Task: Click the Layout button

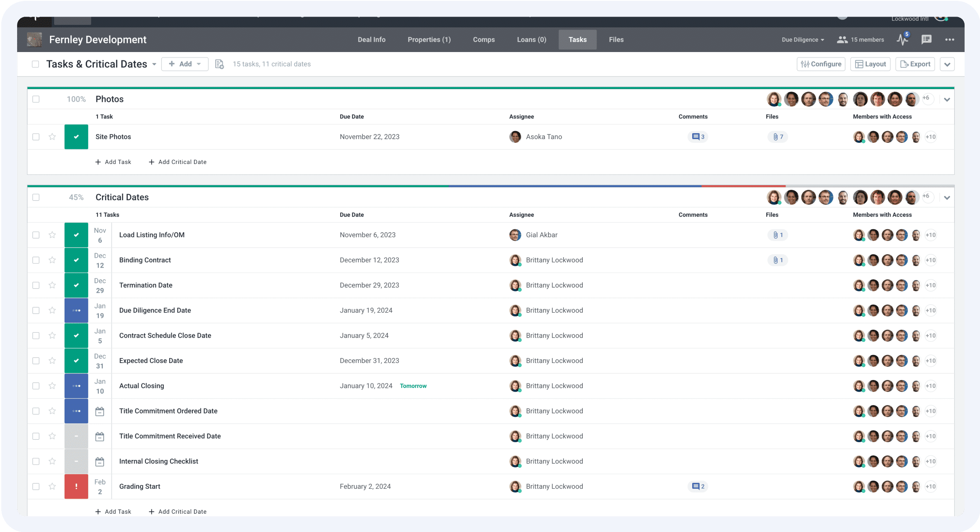Action: click(x=870, y=64)
